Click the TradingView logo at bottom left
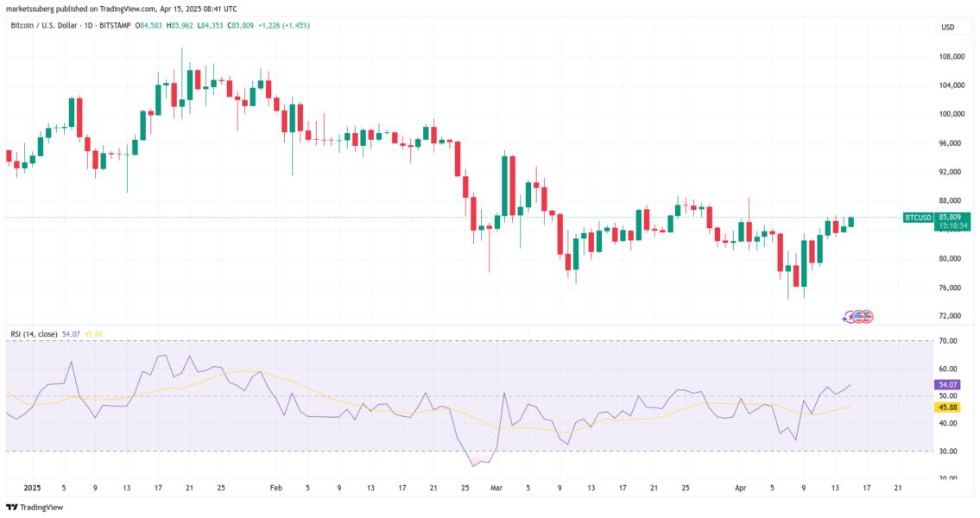This screenshot has height=518, width=980. click(35, 508)
